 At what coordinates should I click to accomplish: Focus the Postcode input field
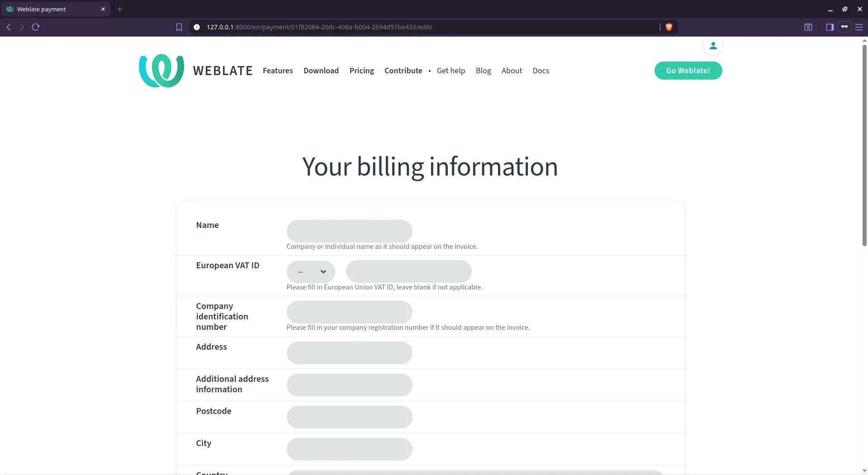pyautogui.click(x=349, y=417)
